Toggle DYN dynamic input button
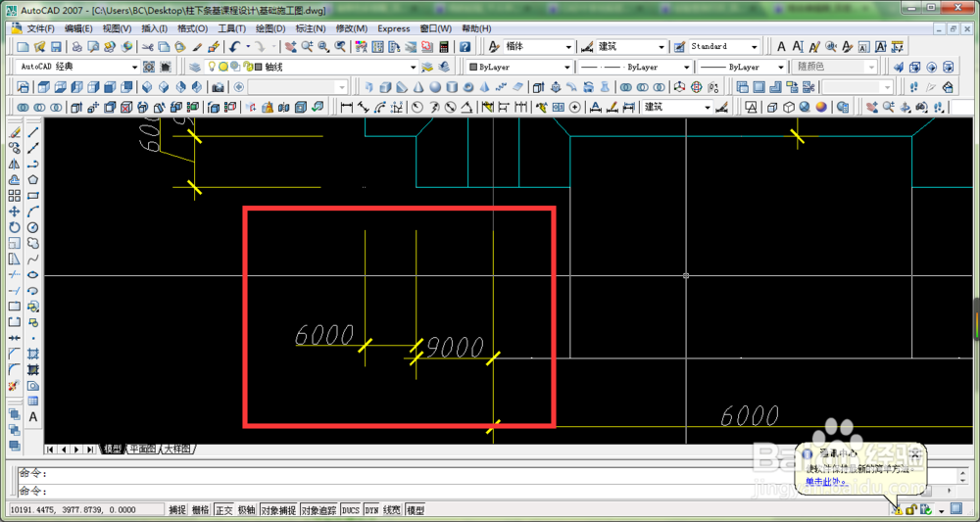This screenshot has height=522, width=980. 371,510
